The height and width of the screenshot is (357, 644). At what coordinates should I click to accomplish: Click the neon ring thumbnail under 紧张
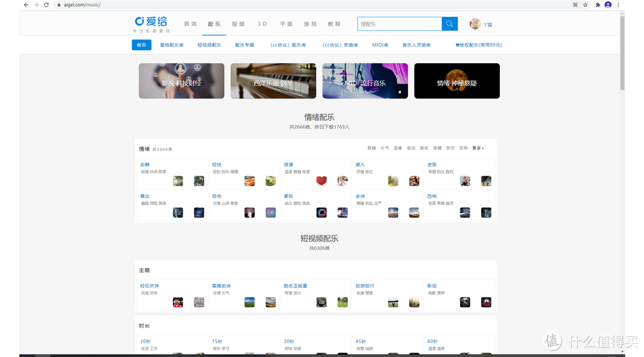point(321,213)
